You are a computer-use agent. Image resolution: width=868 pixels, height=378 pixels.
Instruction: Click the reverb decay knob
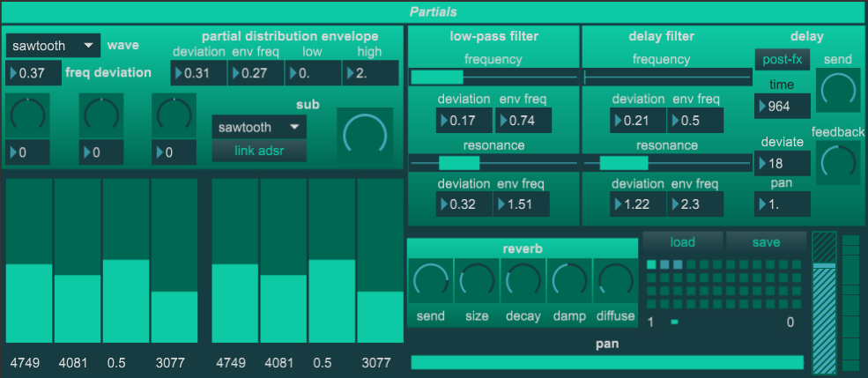click(x=523, y=280)
